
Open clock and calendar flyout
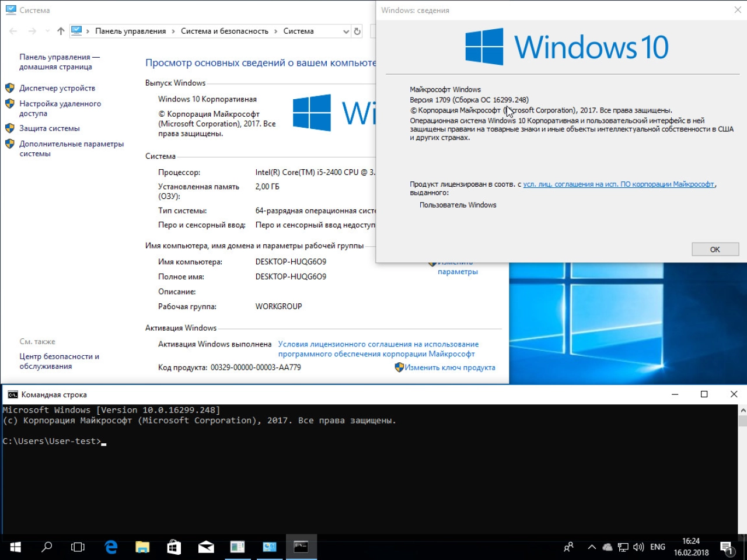[691, 547]
